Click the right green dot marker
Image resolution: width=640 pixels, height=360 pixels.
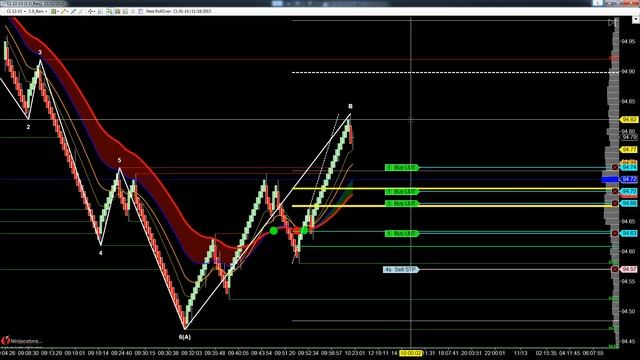coord(304,231)
